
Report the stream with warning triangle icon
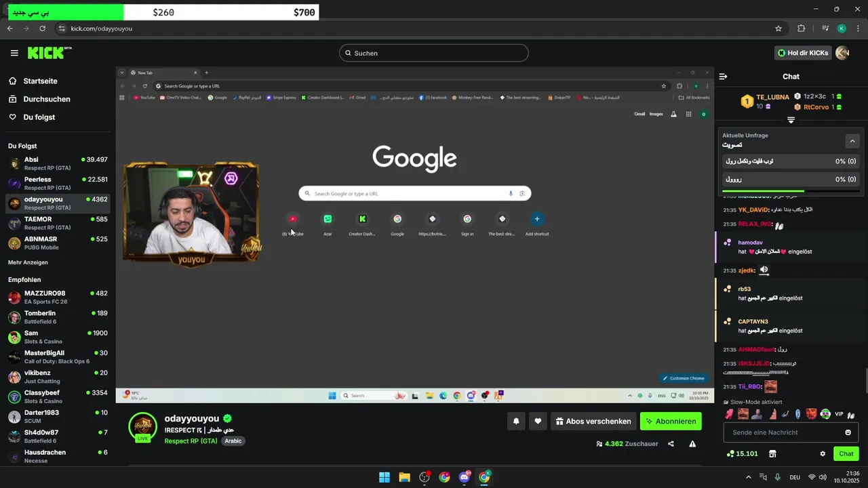692,444
